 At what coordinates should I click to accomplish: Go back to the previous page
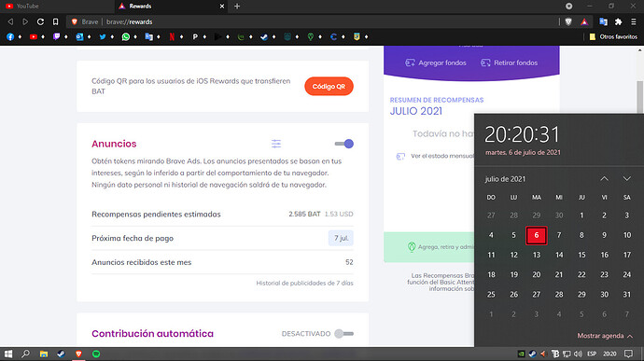pyautogui.click(x=10, y=21)
